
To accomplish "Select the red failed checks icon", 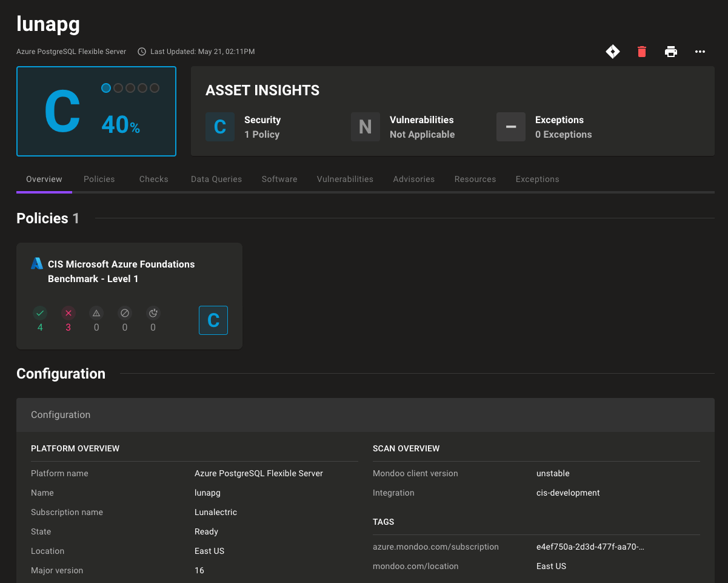I will tap(68, 312).
